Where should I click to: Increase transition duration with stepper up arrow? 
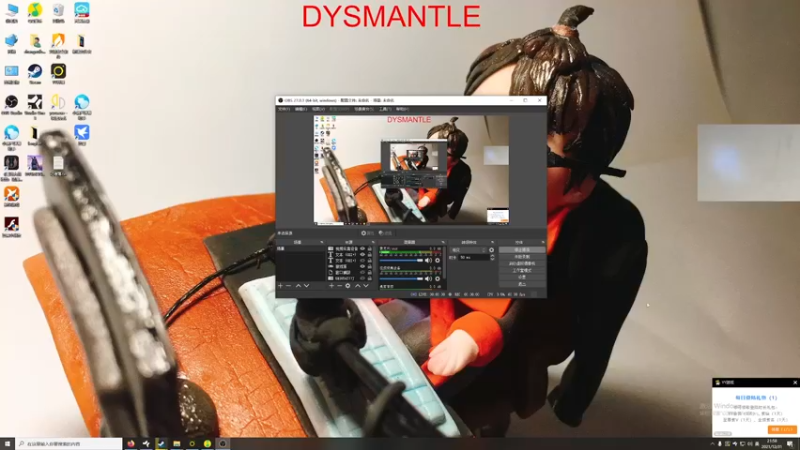492,256
